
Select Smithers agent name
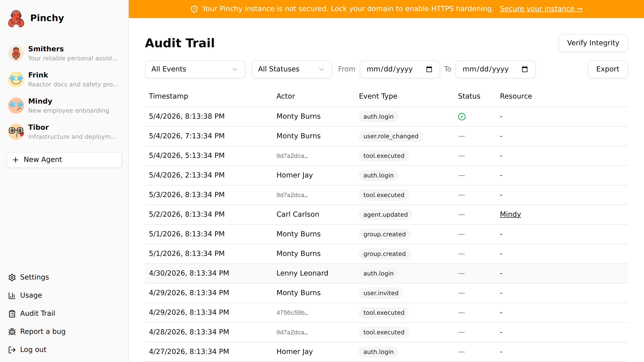coord(46,49)
